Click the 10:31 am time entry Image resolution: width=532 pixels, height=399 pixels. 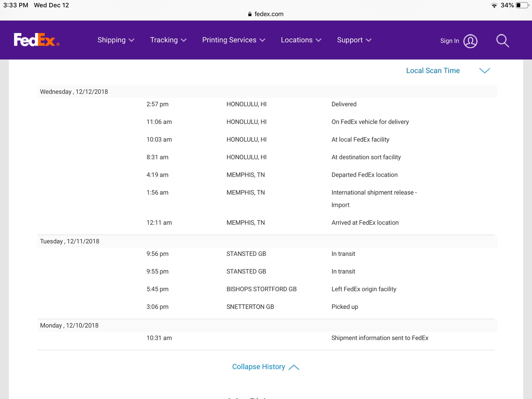point(159,338)
